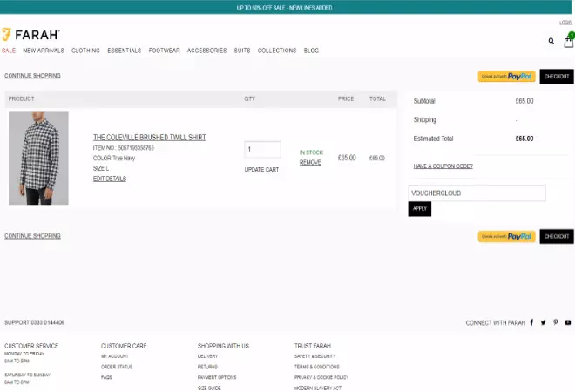Focus the quantity field
The height and width of the screenshot is (392, 575).
click(262, 150)
